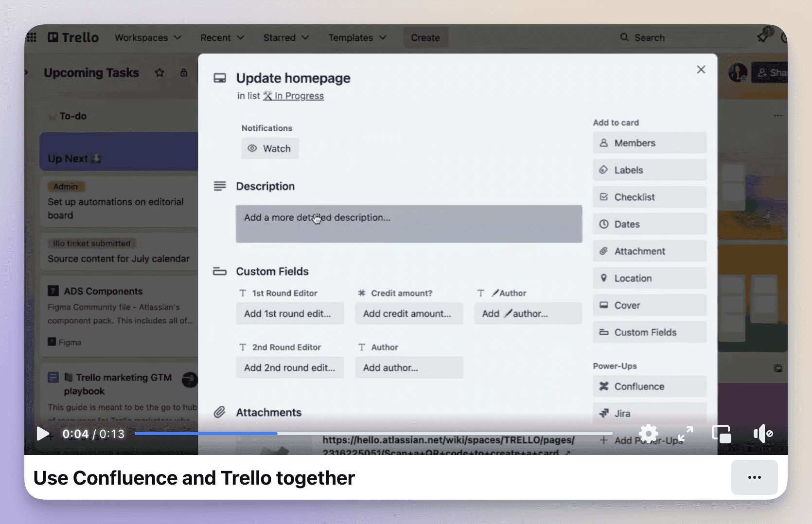Open the Trello marketing GTM playbook card
This screenshot has width=812, height=524.
119,391
